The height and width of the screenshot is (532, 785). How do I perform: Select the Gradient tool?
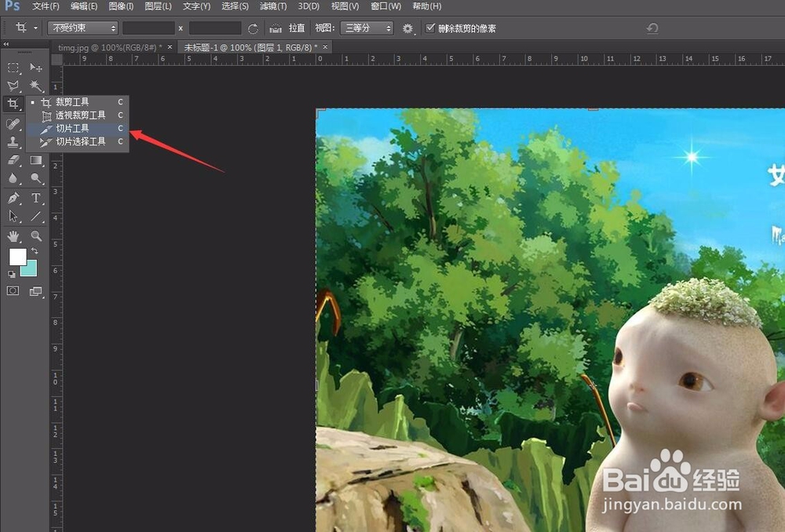click(37, 161)
